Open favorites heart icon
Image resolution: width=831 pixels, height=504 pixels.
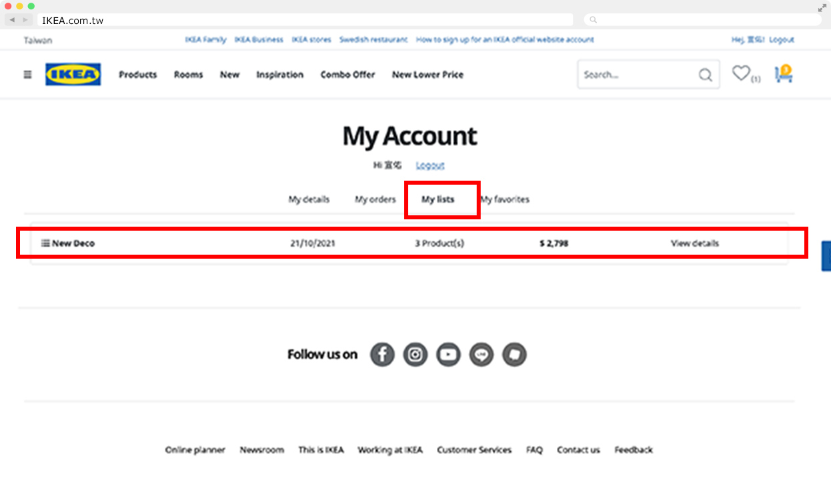click(x=741, y=73)
